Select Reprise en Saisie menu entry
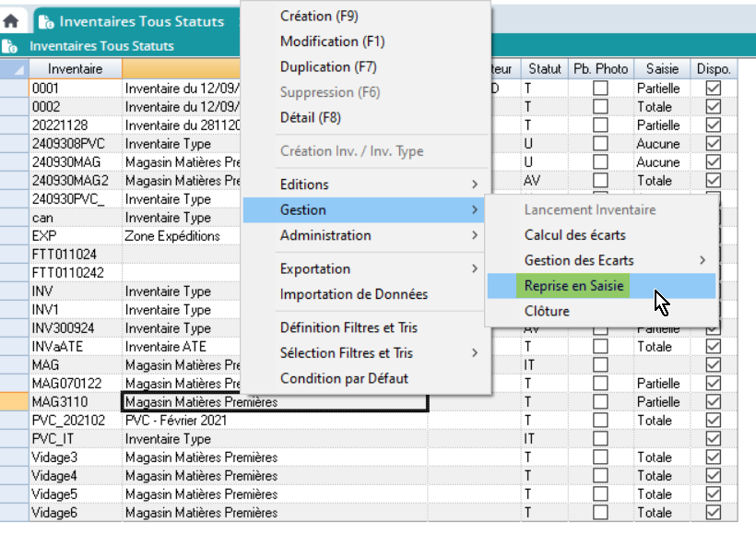This screenshot has height=534, width=756. [573, 286]
